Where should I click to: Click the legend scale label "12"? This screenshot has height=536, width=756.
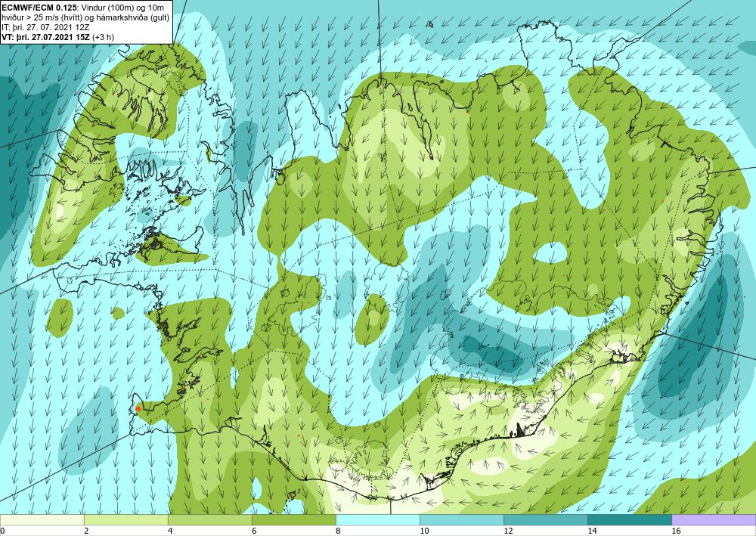(x=508, y=531)
